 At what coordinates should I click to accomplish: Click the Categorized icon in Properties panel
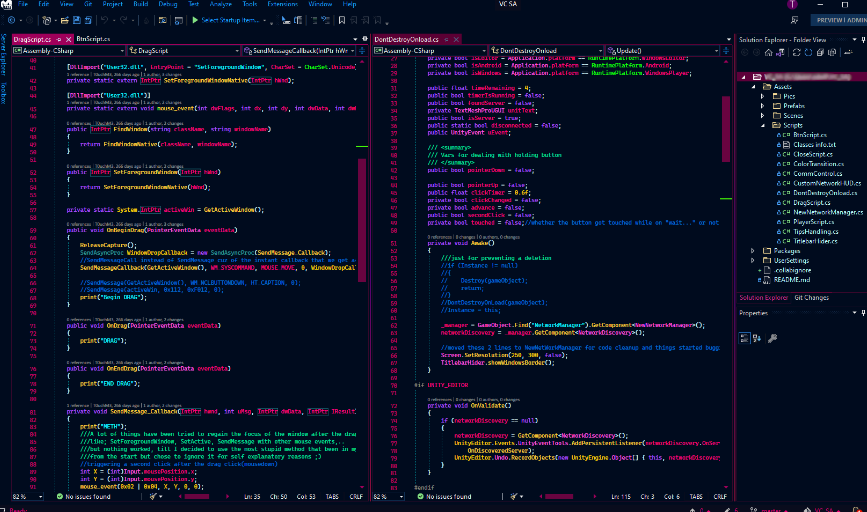[x=745, y=338]
